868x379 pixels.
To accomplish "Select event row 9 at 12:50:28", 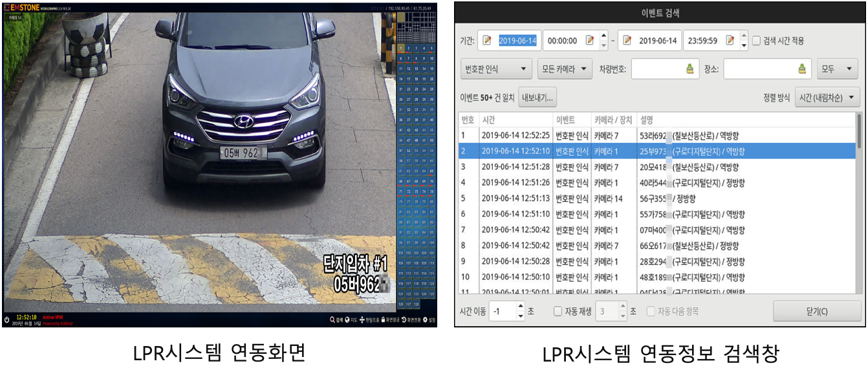I will (657, 261).
